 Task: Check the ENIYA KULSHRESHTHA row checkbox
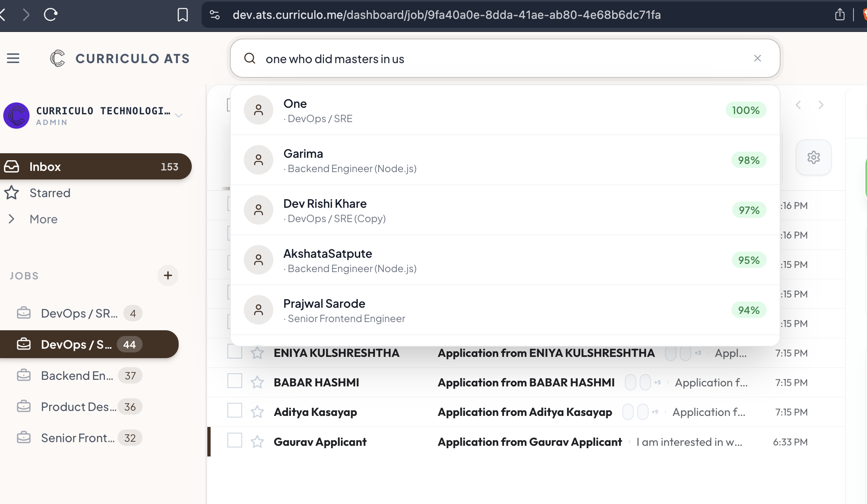[235, 352]
